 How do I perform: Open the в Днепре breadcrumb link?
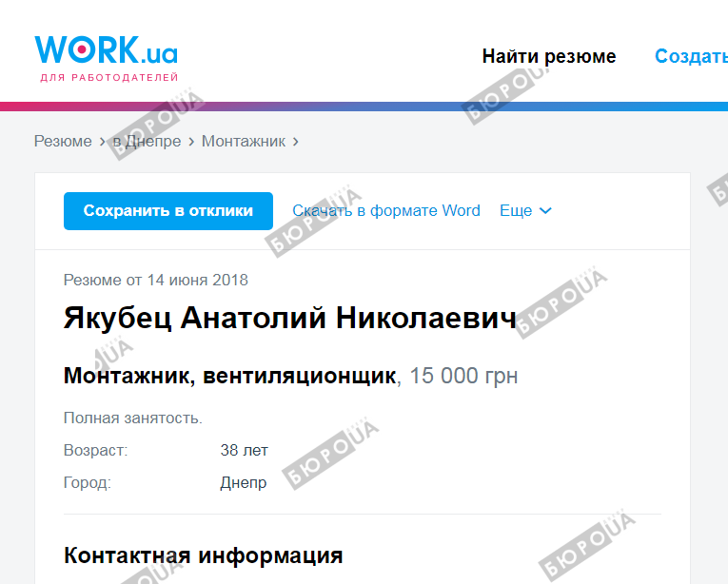[147, 141]
